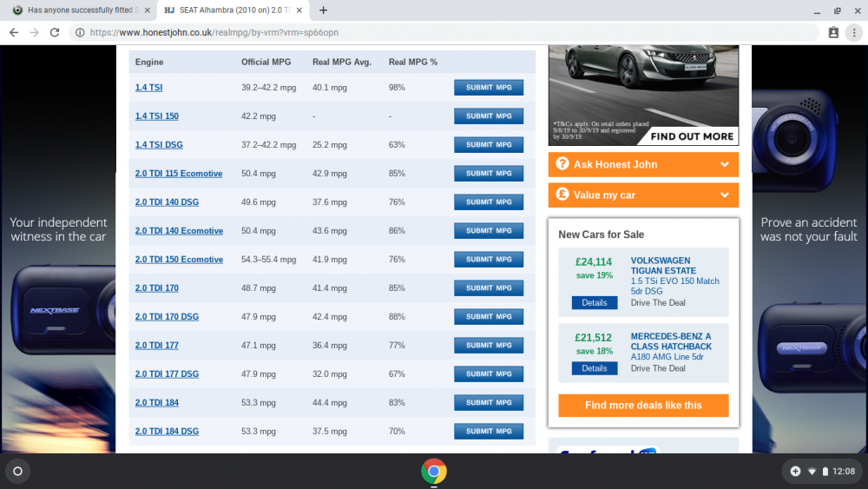The height and width of the screenshot is (489, 868).
Task: Open the 2.0 TDI 177 link
Action: click(x=156, y=346)
